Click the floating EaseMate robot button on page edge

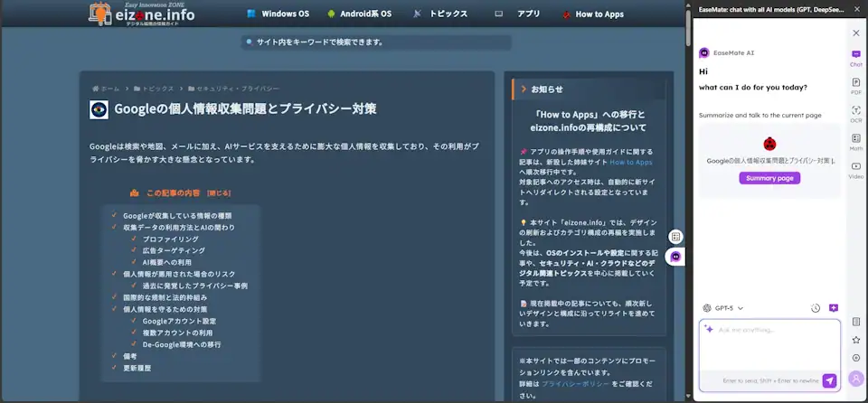pos(675,257)
